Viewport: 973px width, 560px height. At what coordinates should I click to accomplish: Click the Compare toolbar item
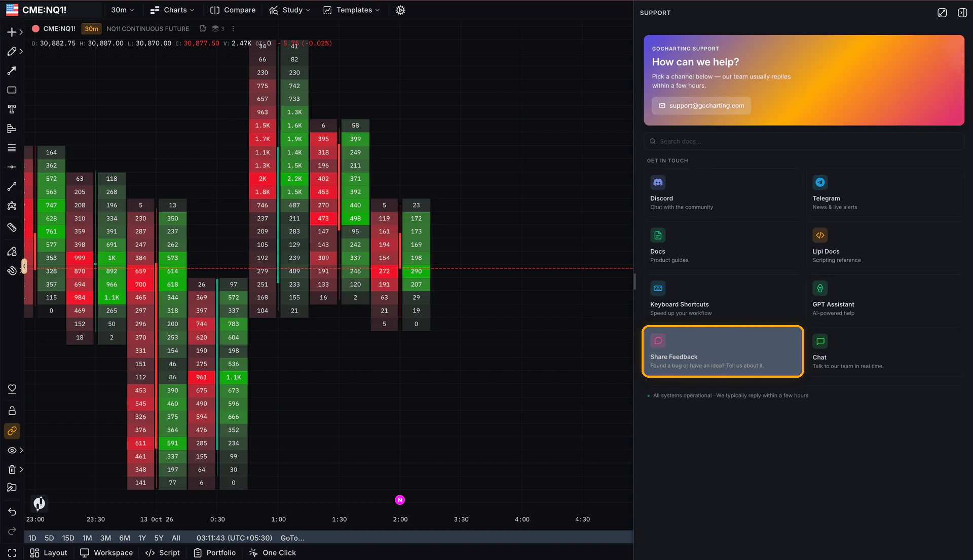(x=233, y=10)
